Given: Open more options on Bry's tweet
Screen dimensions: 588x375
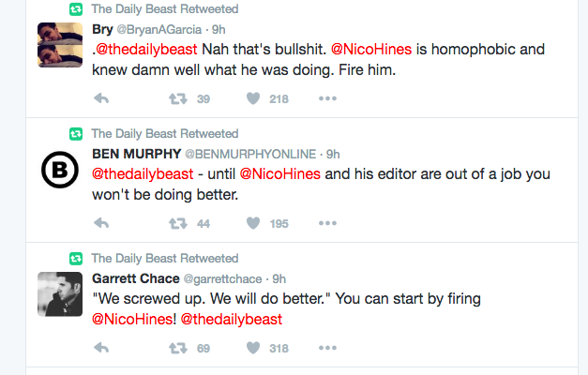Looking at the screenshot, I should 327,98.
